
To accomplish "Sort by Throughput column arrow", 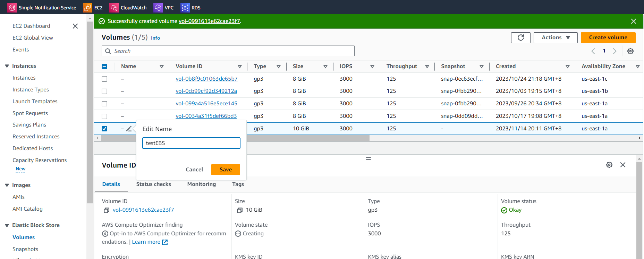I will click(x=427, y=66).
